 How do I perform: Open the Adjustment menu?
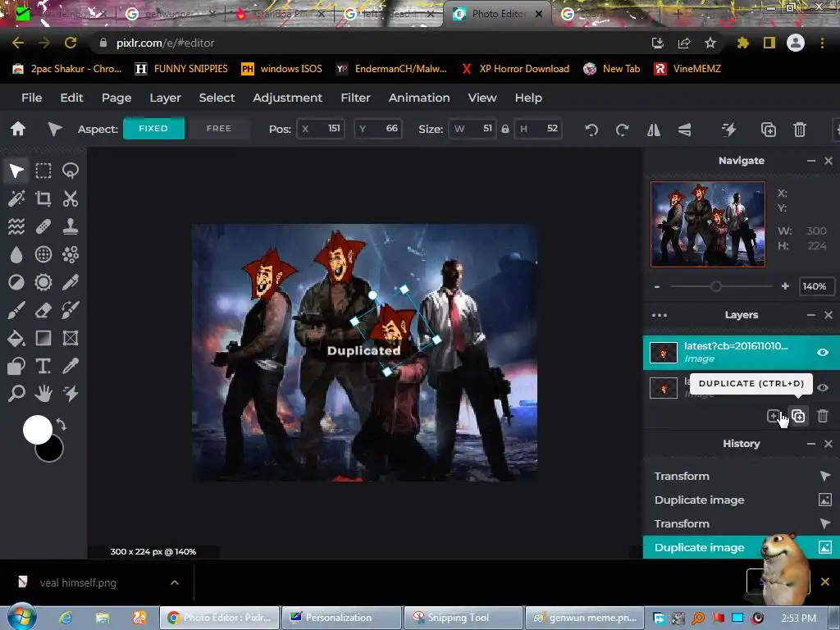pyautogui.click(x=288, y=98)
